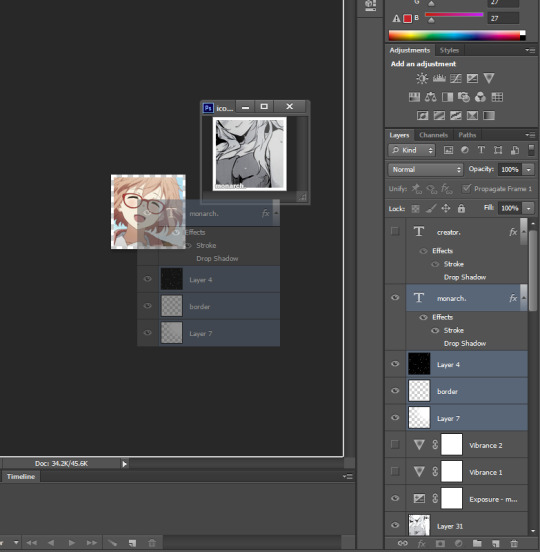Add a layer mask
The image size is (540, 552).
440,543
